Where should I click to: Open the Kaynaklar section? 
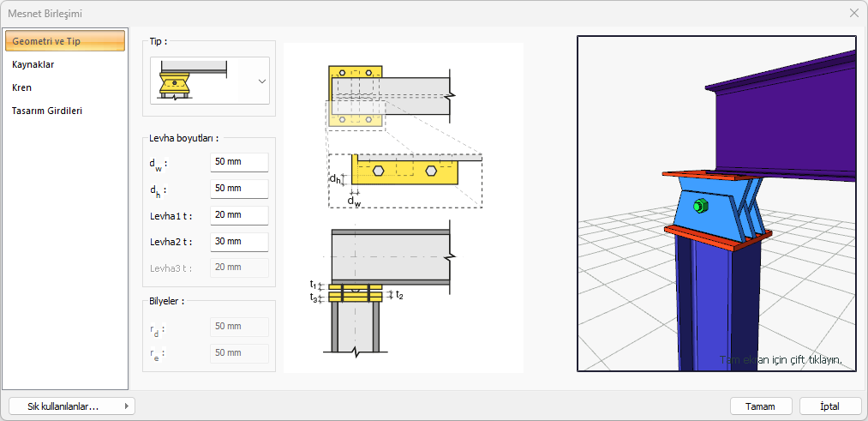34,64
